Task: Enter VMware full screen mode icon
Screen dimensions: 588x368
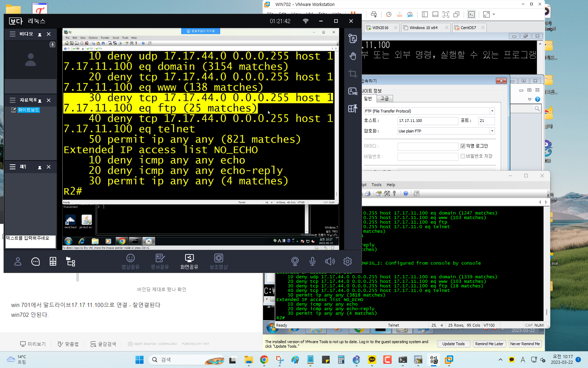Action: (x=446, y=14)
